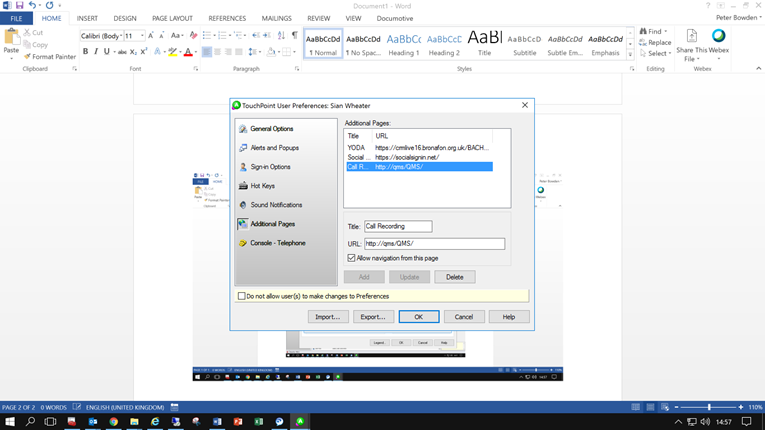Open the TouchPoint app in the taskbar
Screen dimensions: 765x430
pyautogui.click(x=300, y=421)
